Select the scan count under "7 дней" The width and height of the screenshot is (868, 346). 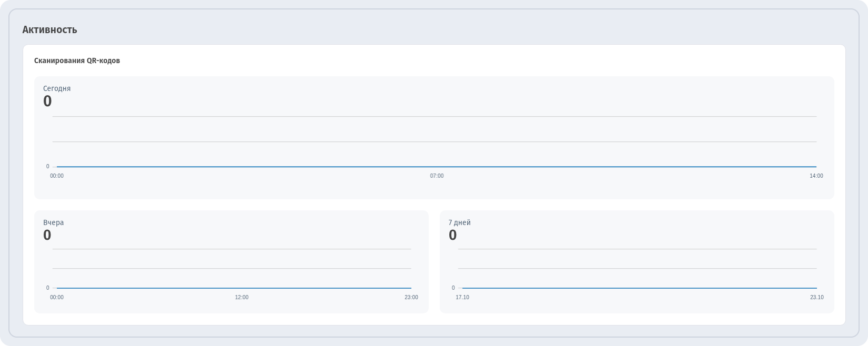coord(453,235)
